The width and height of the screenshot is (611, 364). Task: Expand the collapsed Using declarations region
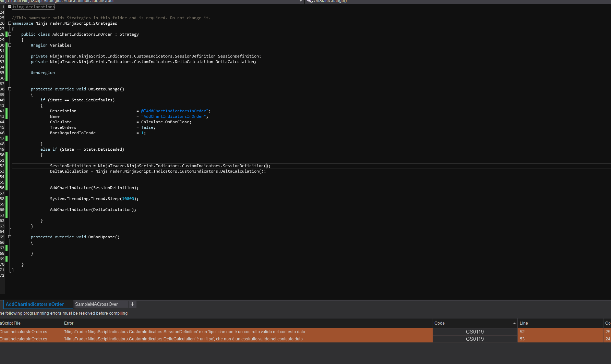10,7
